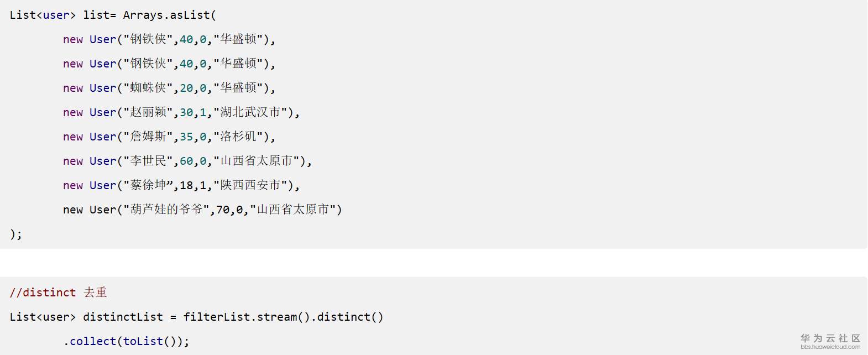
Task: Click the .distinct() method call
Action: coord(347,317)
